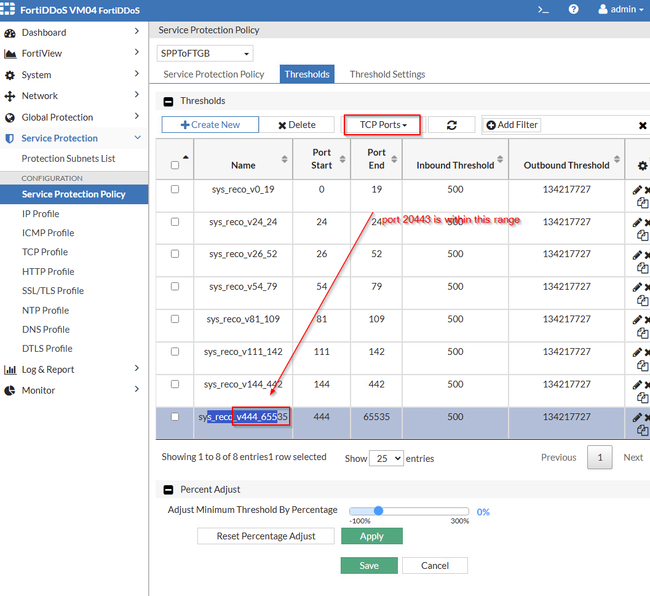The image size is (650, 596).
Task: Open the TCP Ports dropdown
Action: tap(383, 125)
